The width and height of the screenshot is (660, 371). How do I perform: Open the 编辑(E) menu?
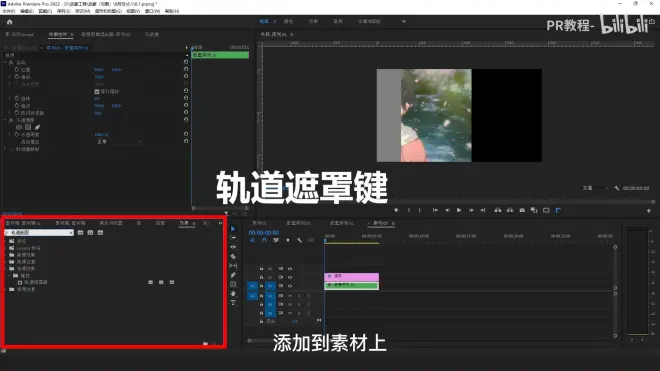coord(27,11)
